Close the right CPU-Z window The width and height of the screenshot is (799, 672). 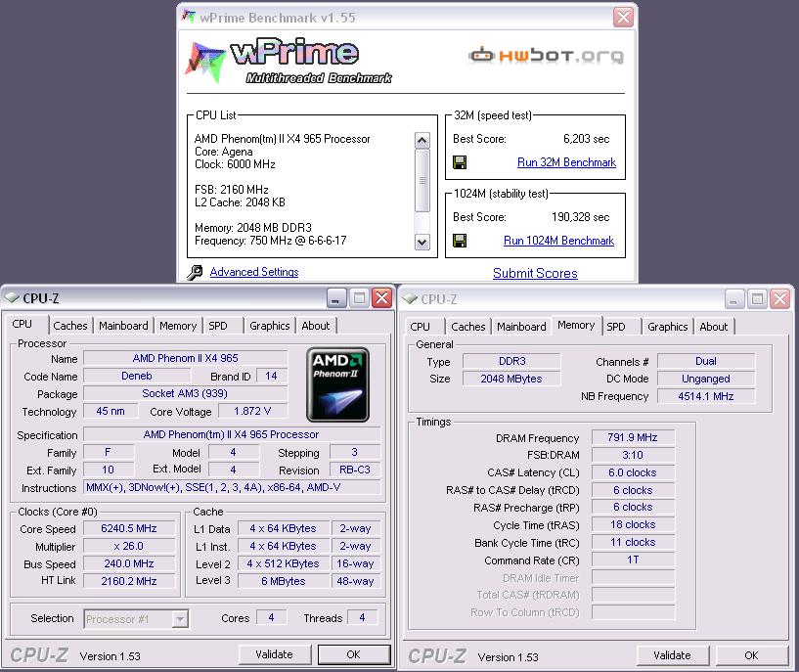pos(779,299)
